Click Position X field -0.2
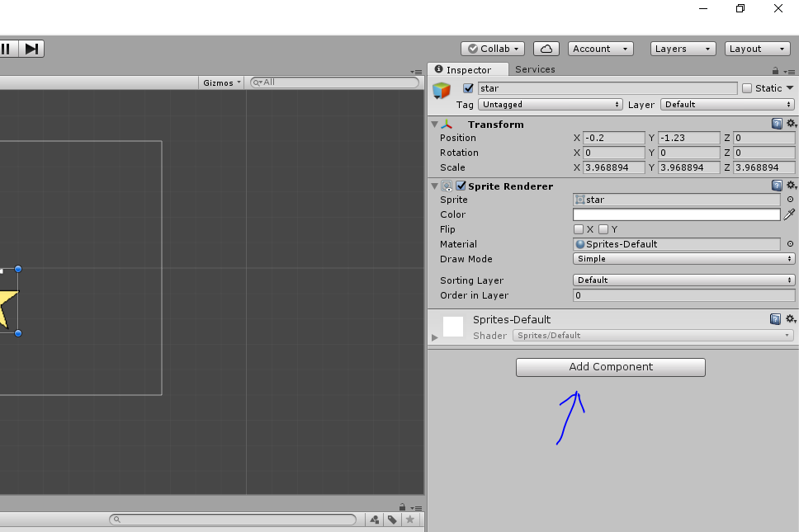Viewport: 799px width, 532px height. 613,138
